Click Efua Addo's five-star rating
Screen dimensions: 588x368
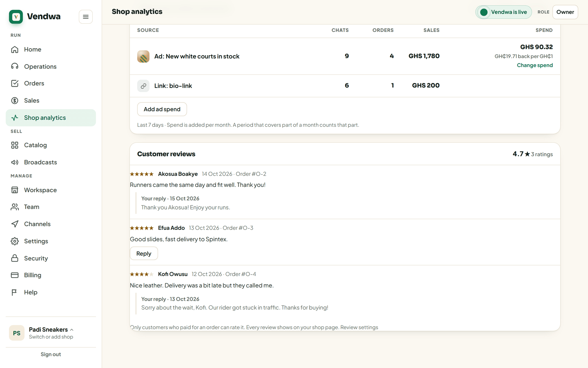(142, 228)
